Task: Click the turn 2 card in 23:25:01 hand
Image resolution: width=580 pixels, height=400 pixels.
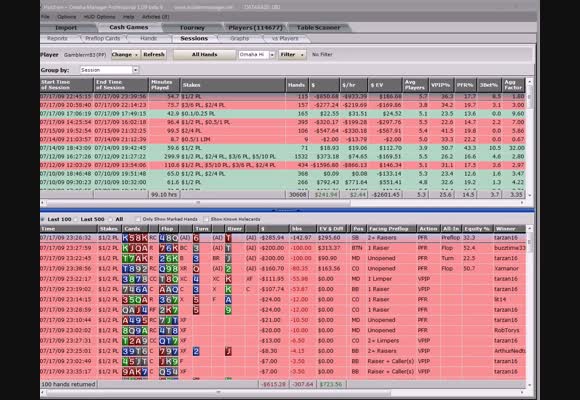Action: coord(196,351)
